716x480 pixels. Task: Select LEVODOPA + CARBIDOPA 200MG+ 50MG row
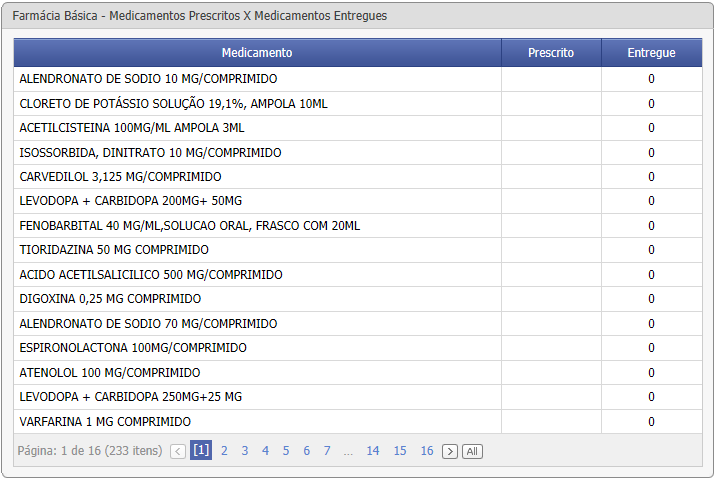[x=358, y=201]
